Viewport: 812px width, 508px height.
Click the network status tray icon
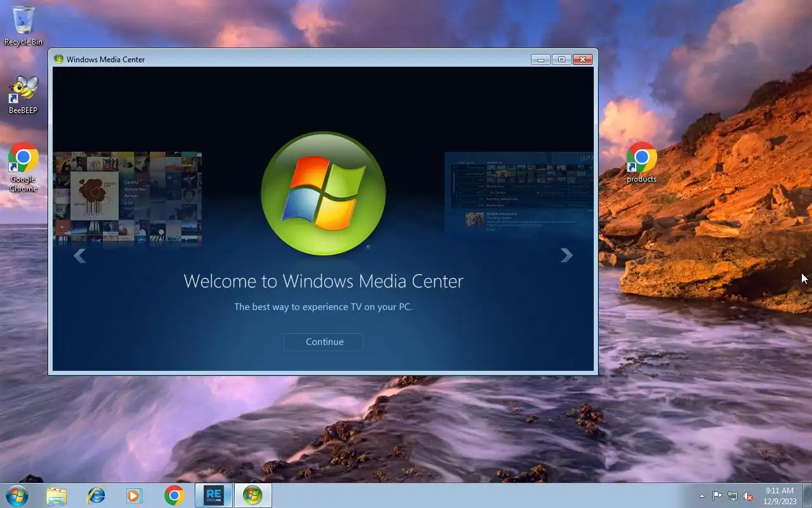click(x=733, y=496)
